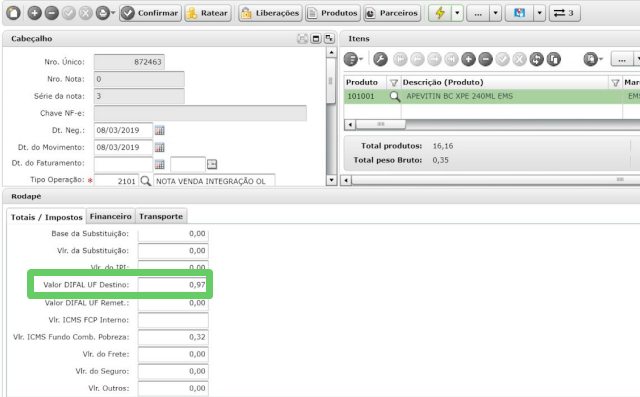Filter the Produto column
The width and height of the screenshot is (640, 397).
click(393, 82)
